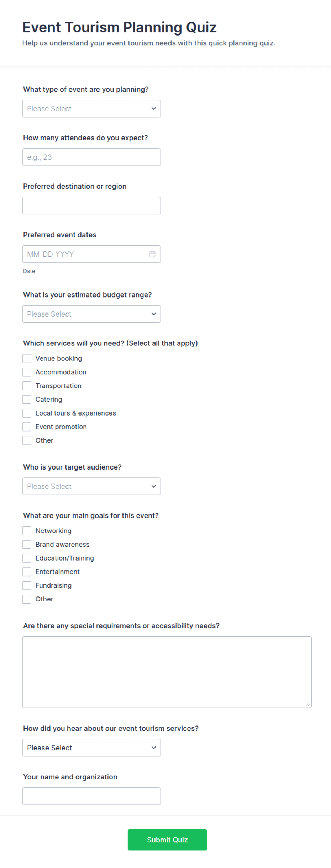Select the Catering checkbox
Viewport: 331px width, 868px height.
click(27, 400)
